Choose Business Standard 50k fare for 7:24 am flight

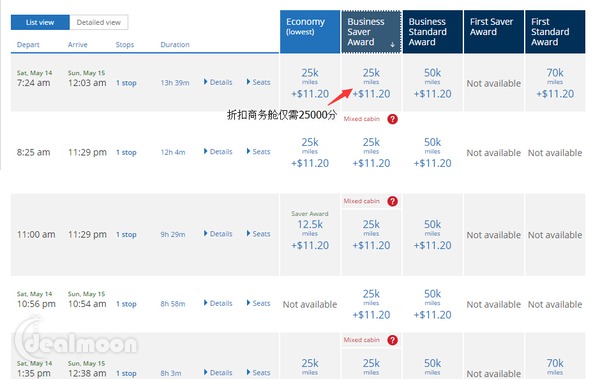click(x=432, y=83)
